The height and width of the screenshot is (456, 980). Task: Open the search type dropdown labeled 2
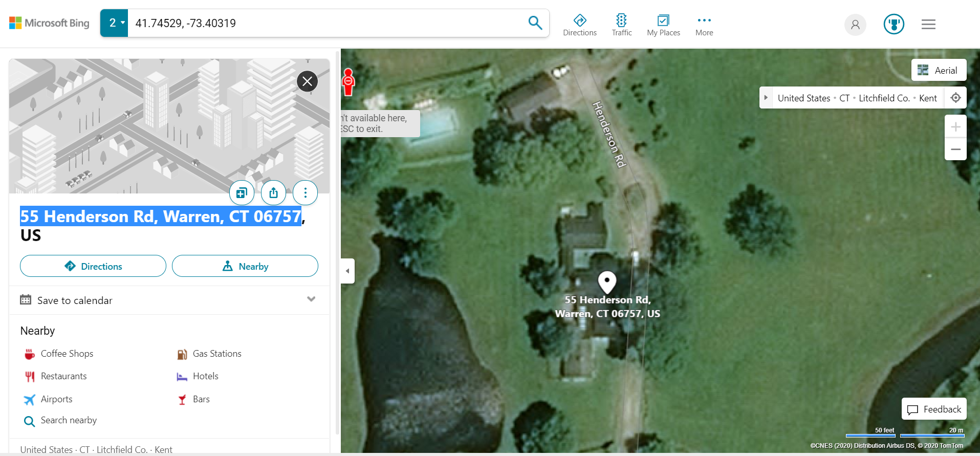pos(114,23)
